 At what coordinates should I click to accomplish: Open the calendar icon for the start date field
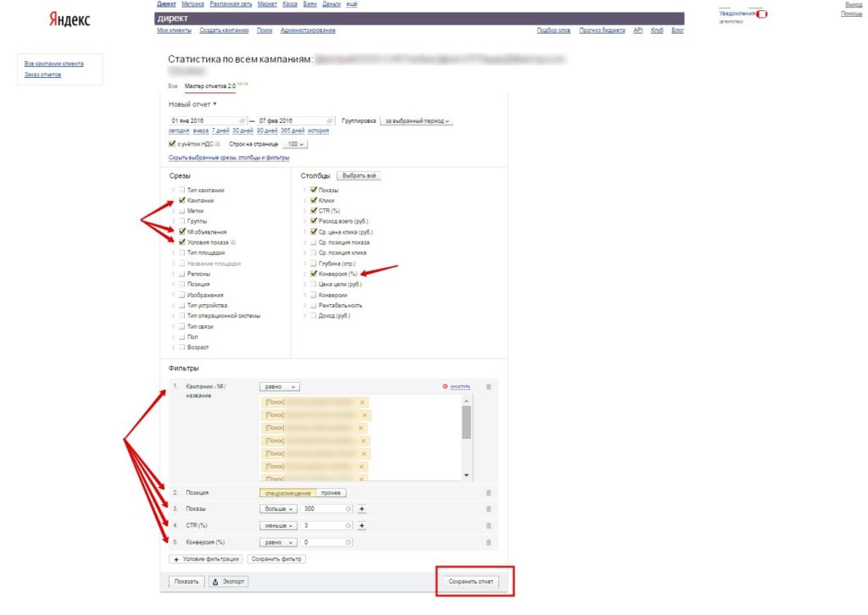coord(242,120)
